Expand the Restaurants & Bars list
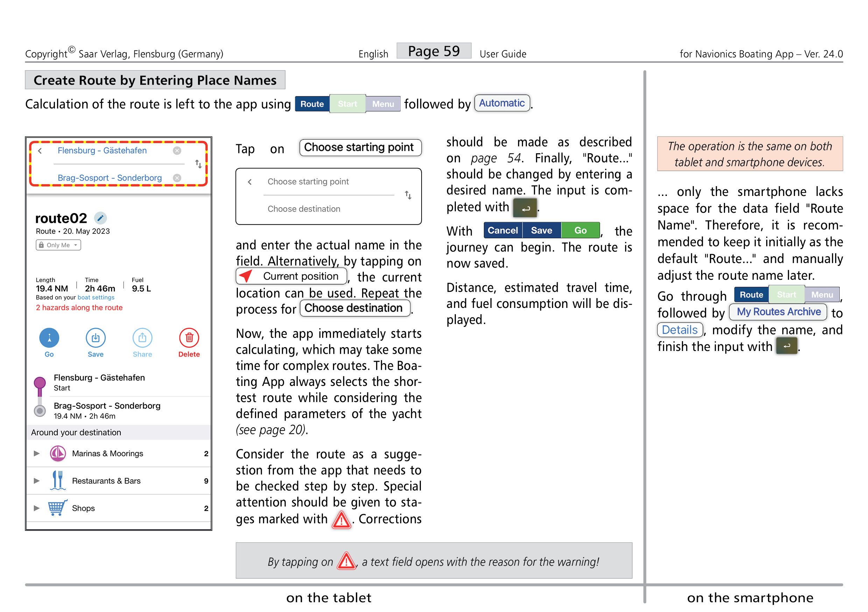This screenshot has width=868, height=612. coord(37,481)
